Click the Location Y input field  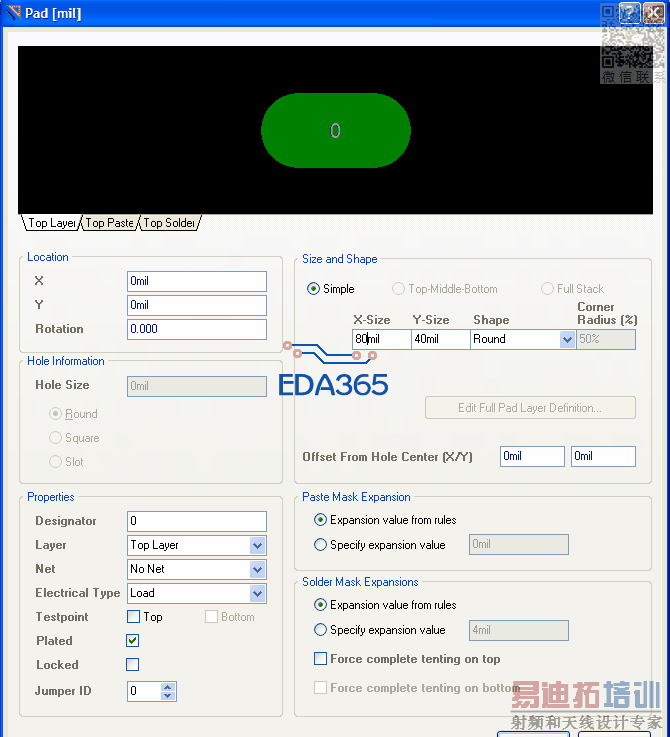(197, 305)
